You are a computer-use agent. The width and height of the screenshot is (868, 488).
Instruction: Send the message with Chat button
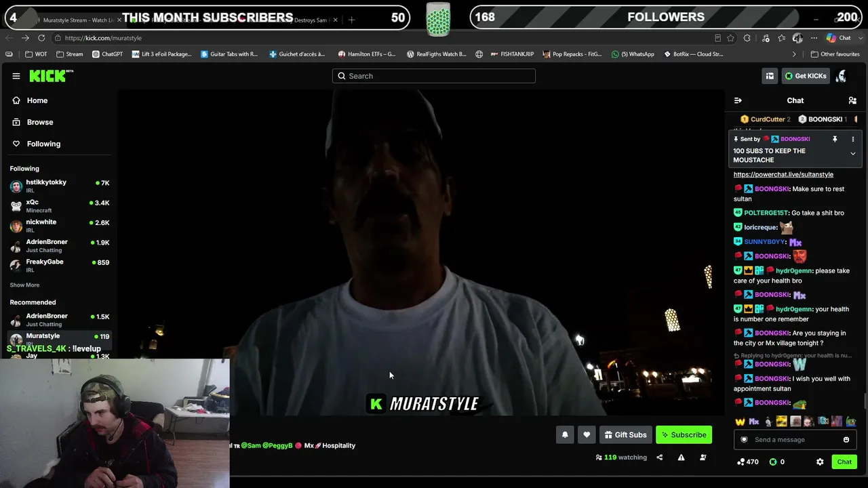(x=844, y=462)
